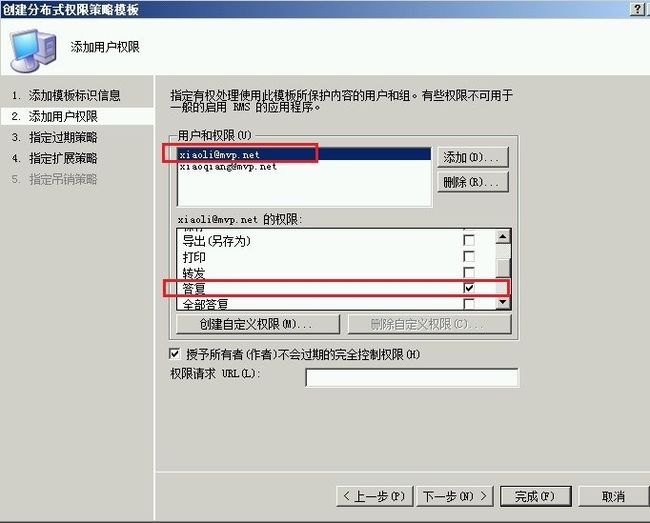Uncheck the 答复 permission checkbox
Screen dimensions: 650x523
click(x=469, y=288)
